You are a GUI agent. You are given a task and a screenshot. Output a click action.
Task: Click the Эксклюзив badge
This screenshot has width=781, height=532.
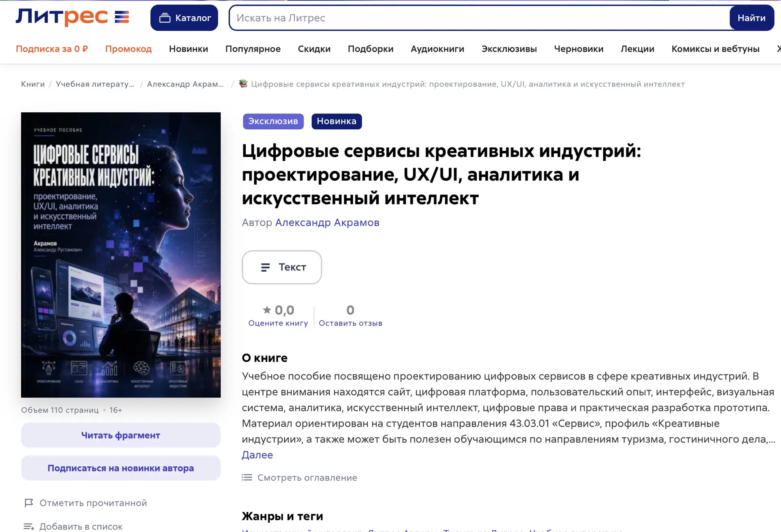(x=273, y=121)
